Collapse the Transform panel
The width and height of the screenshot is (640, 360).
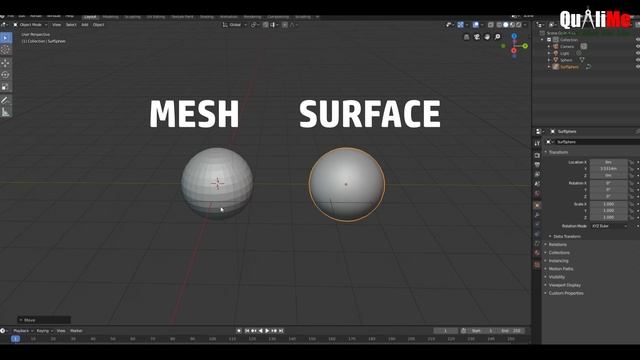pos(558,152)
